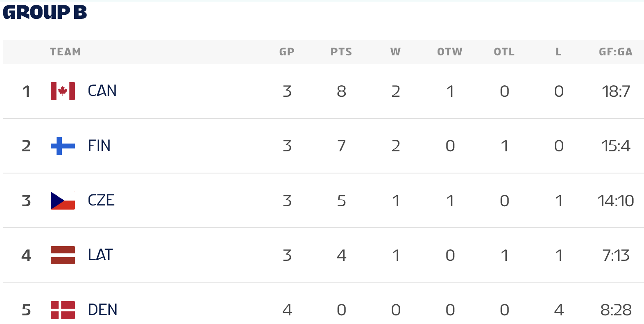Click the W column header
This screenshot has width=644, height=324.
point(395,52)
